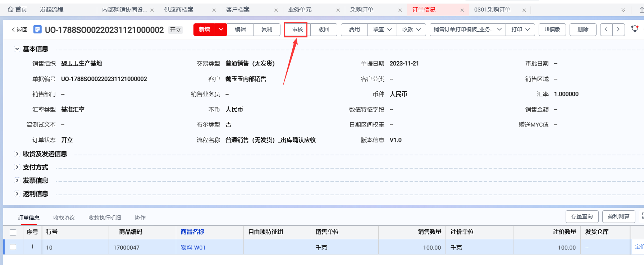The height and width of the screenshot is (265, 644).
Task: Close the 客户档案 tab
Action: click(x=276, y=10)
